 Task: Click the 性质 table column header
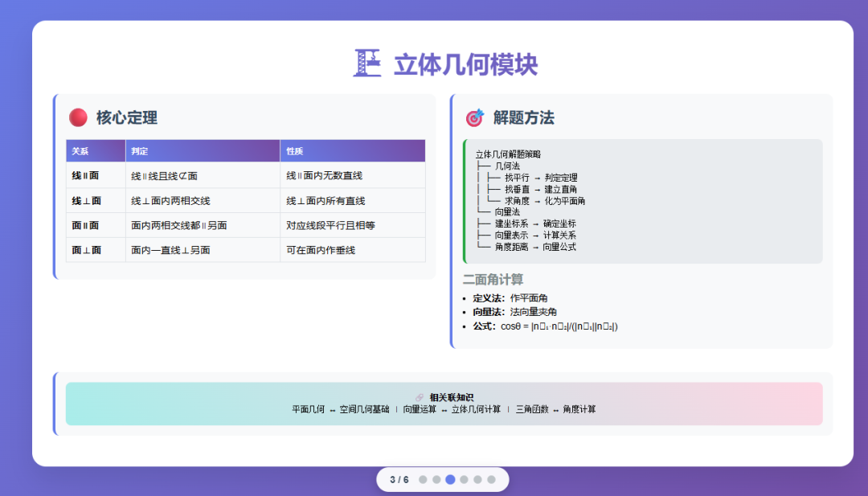coord(353,150)
